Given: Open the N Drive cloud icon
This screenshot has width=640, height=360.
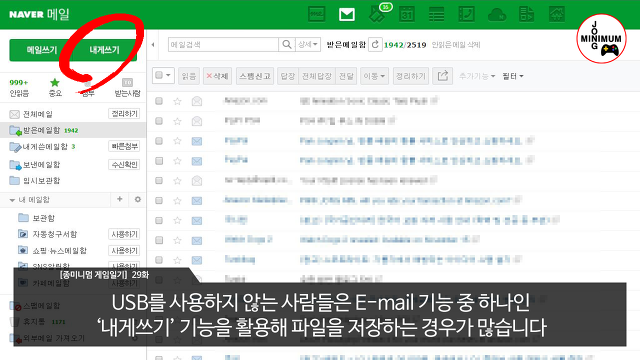Looking at the screenshot, I should (x=497, y=15).
